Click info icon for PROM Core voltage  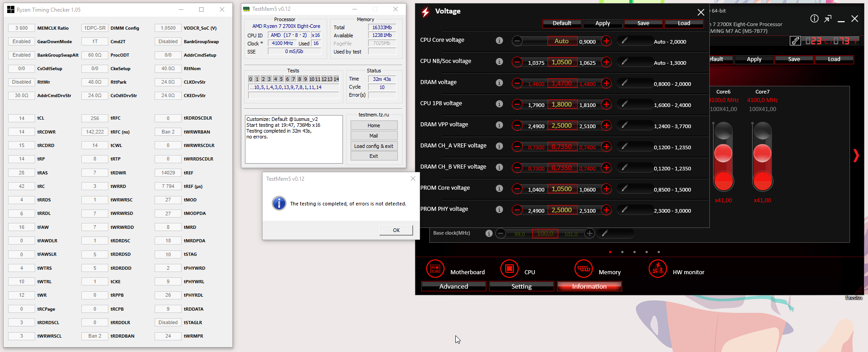(x=499, y=188)
